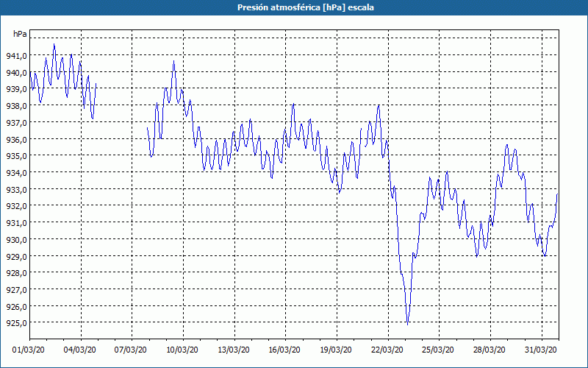Click the lowest pressure dip near 925 hPa
588x368 pixels.
(x=408, y=324)
